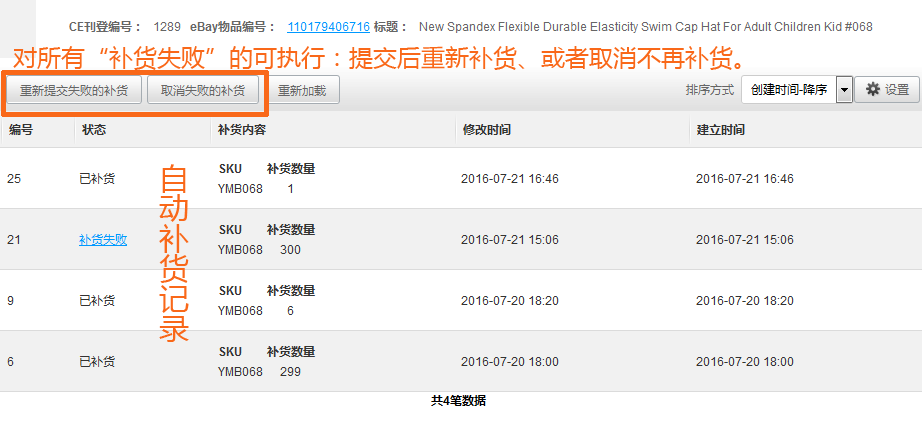922x444 pixels.
Task: Open the 创建时间-降序 sort dropdown
Action: click(x=797, y=90)
